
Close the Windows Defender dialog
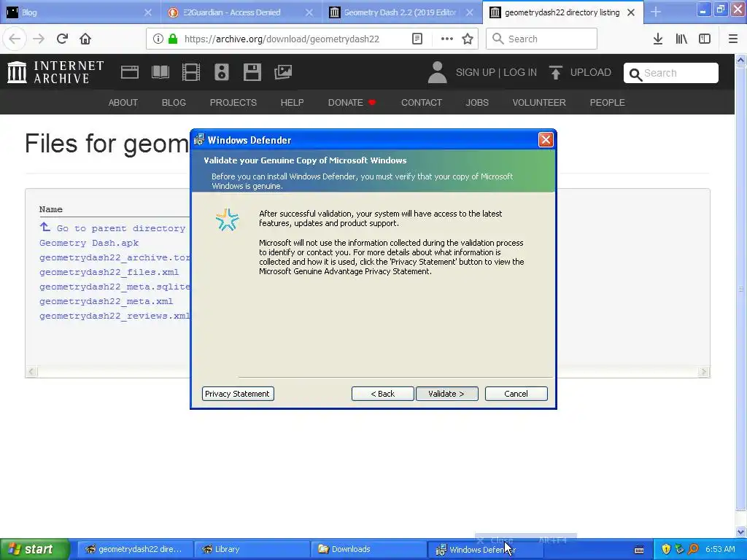(546, 139)
